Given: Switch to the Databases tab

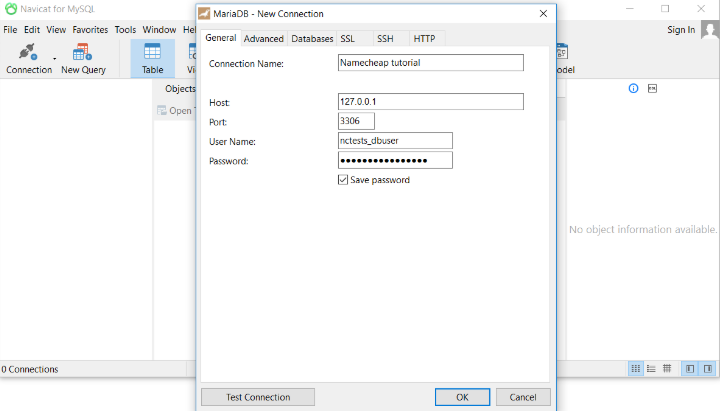Looking at the screenshot, I should pos(312,39).
